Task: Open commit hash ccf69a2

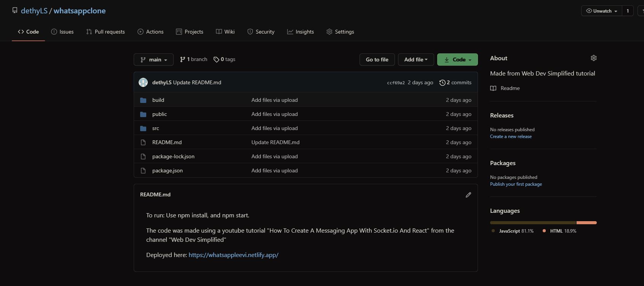Action: 396,83
